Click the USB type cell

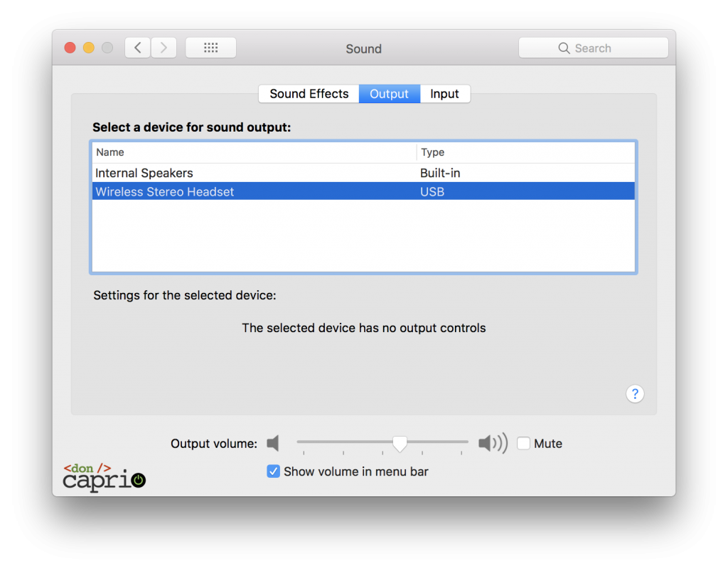coord(432,192)
